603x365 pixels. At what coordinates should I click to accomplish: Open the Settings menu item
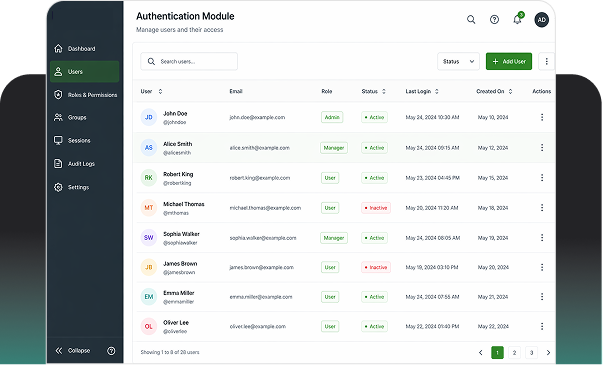(x=84, y=187)
